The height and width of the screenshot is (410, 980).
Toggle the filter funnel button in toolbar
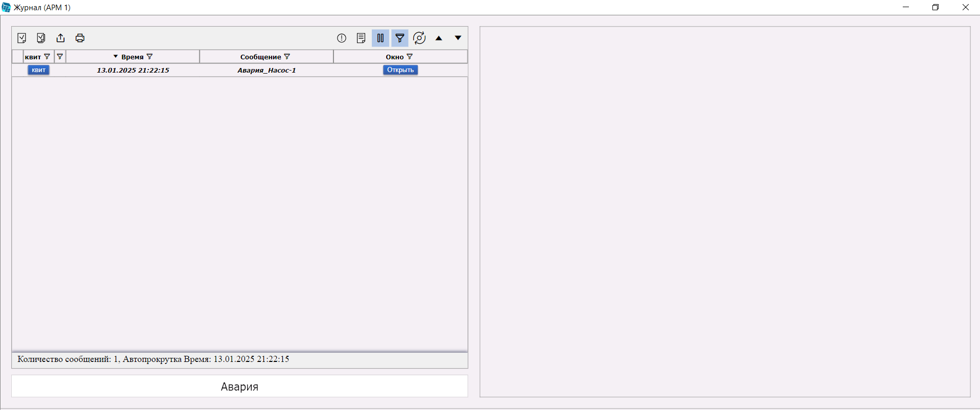400,38
